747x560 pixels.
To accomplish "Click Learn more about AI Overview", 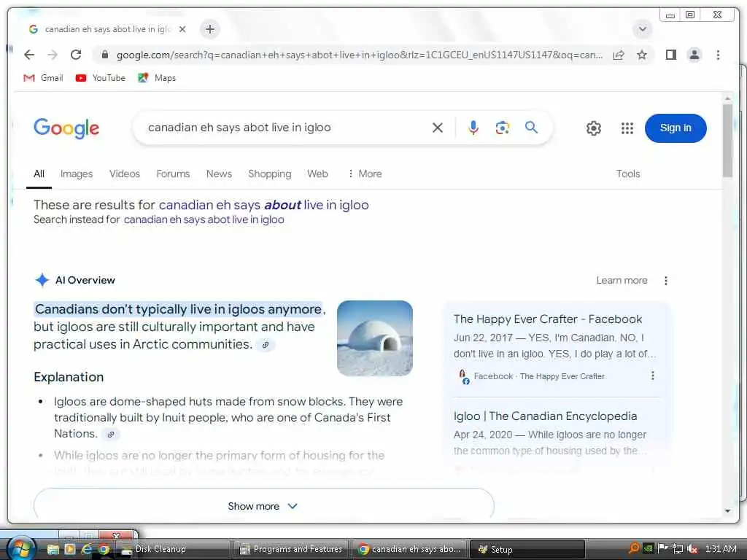I will 622,281.
